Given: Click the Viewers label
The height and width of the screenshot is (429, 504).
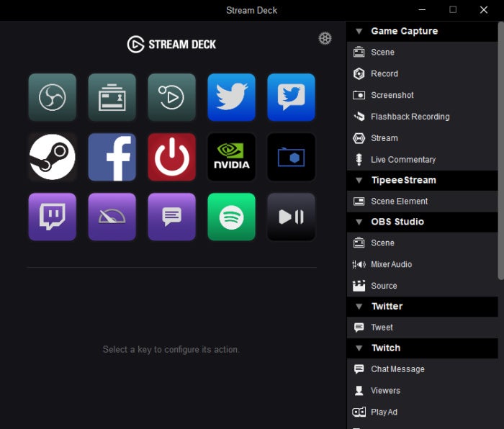Looking at the screenshot, I should 385,390.
